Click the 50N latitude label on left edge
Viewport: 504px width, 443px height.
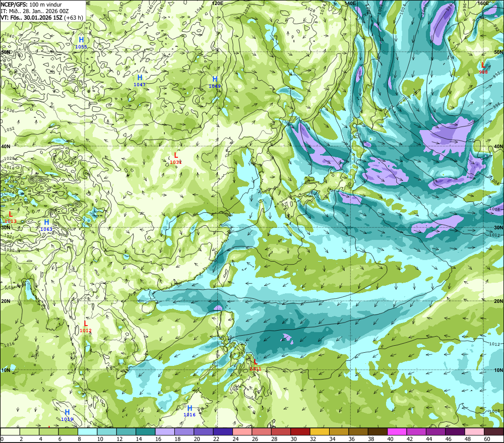point(6,52)
